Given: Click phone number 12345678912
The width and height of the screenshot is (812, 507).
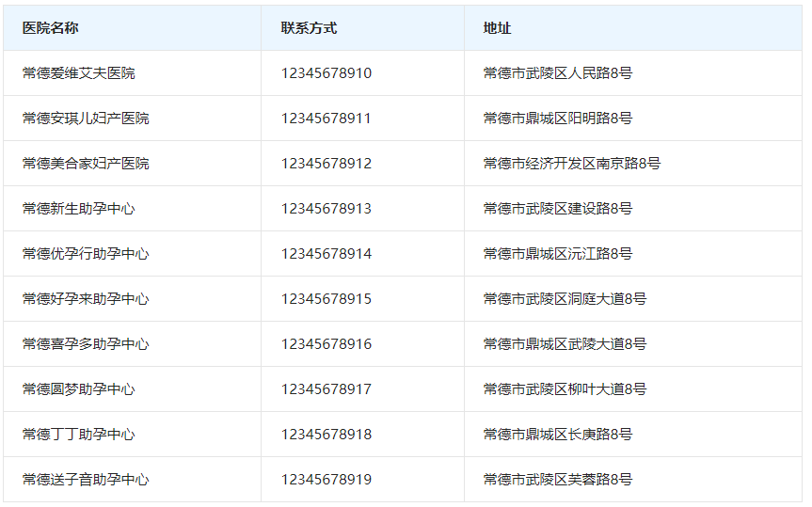Looking at the screenshot, I should point(326,164).
